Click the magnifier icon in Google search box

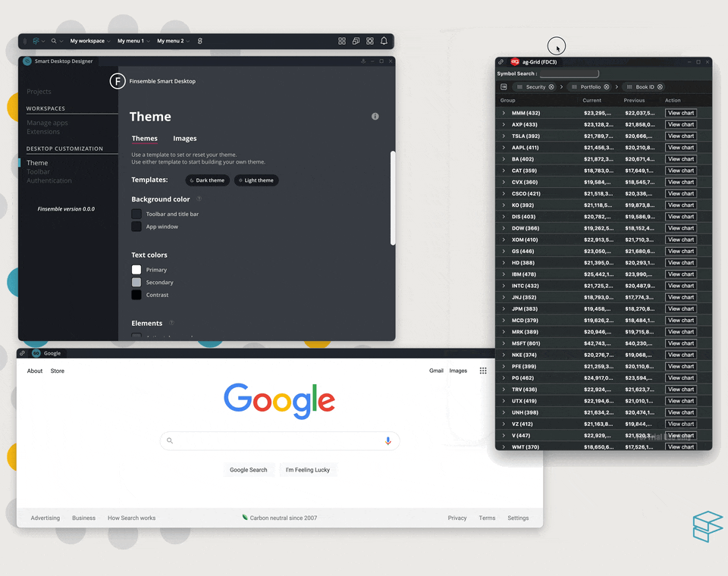click(170, 440)
